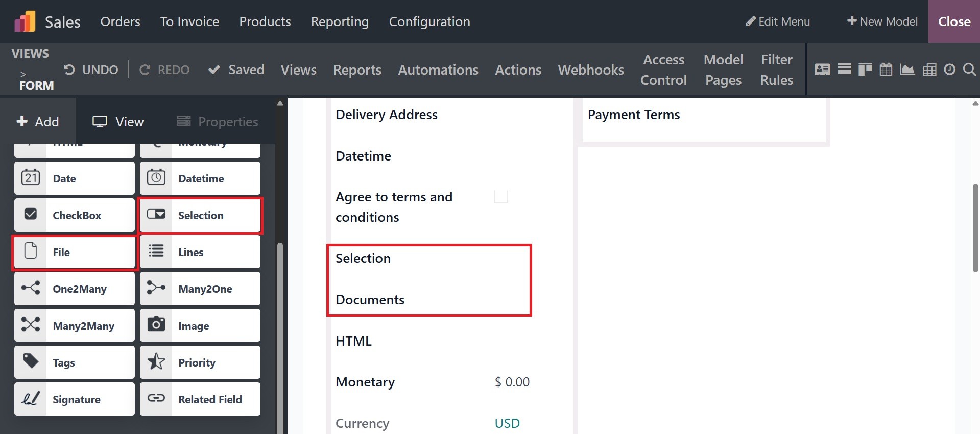
Task: Switch to the form view icon
Action: (822, 70)
